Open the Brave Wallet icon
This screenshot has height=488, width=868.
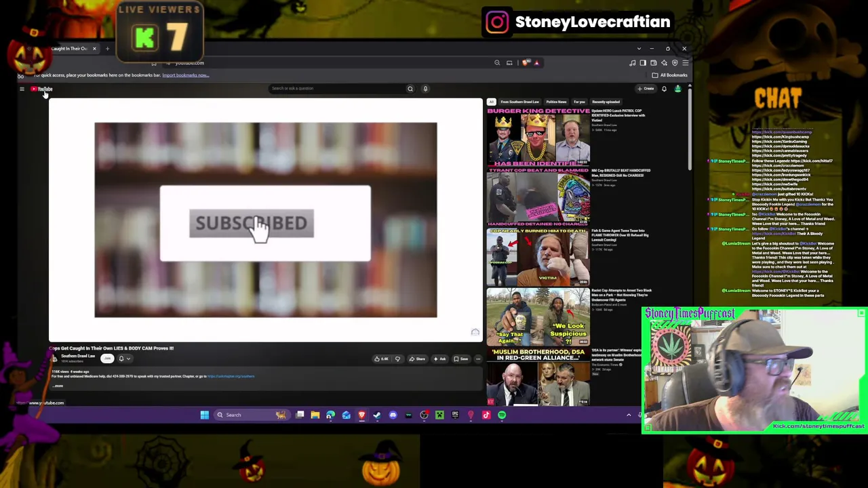click(654, 63)
